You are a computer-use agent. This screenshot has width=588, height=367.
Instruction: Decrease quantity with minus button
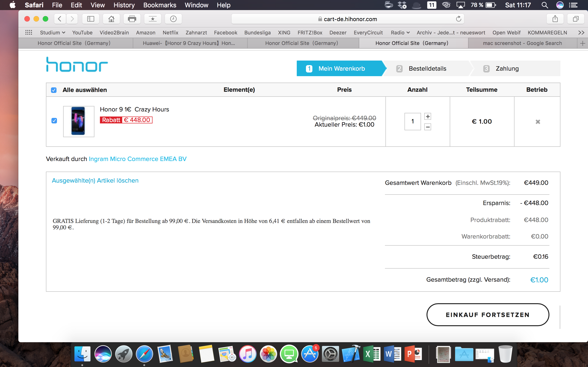428,127
